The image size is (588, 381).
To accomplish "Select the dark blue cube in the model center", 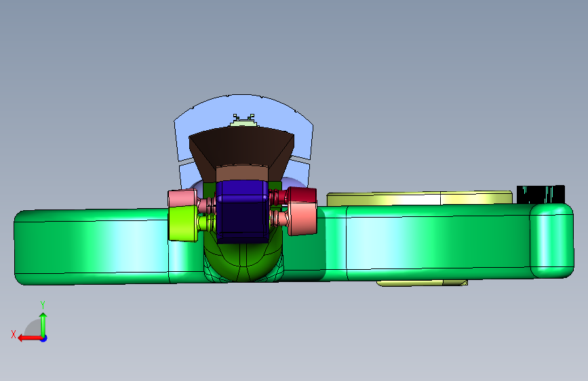I will (242, 211).
